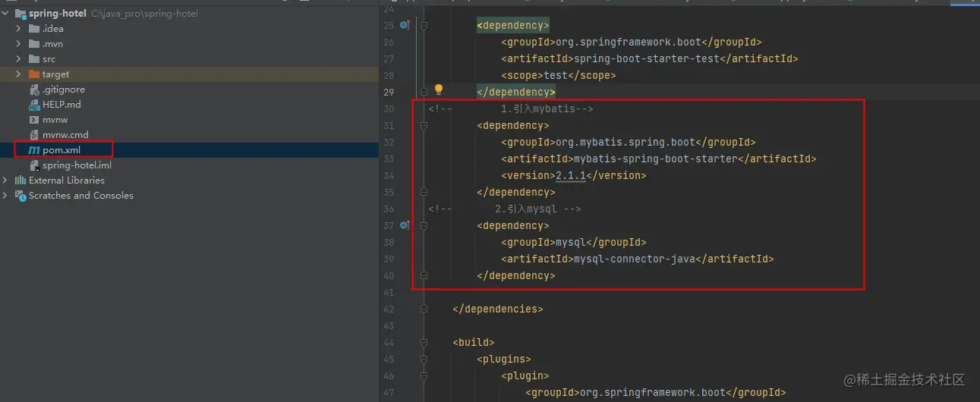Click line number 29 in gutter
This screenshot has height=402, width=980.
coord(388,92)
